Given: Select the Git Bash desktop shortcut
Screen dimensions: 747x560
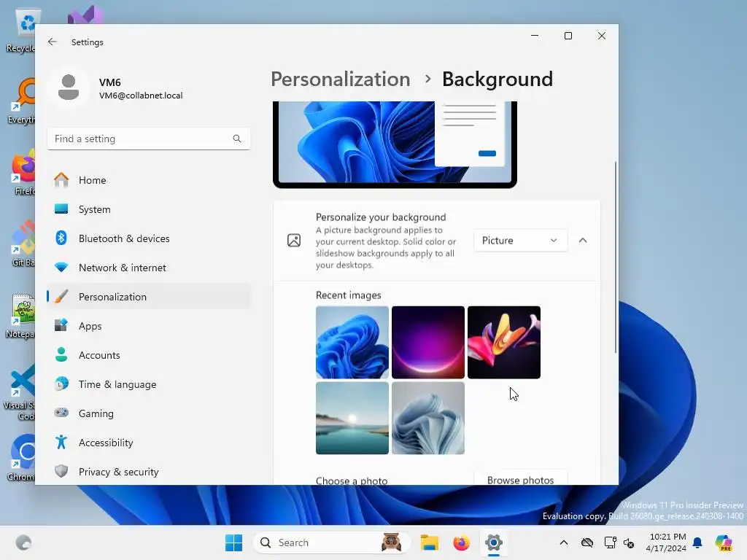Looking at the screenshot, I should (x=21, y=244).
